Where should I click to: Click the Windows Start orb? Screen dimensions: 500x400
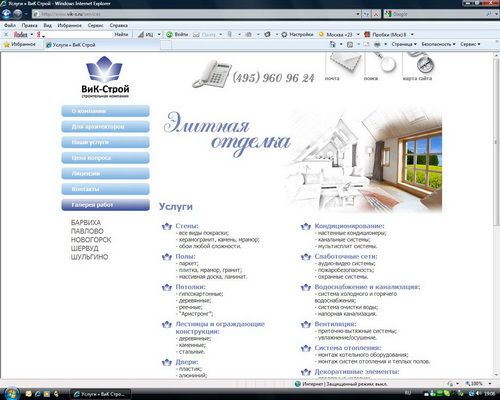coord(11,394)
